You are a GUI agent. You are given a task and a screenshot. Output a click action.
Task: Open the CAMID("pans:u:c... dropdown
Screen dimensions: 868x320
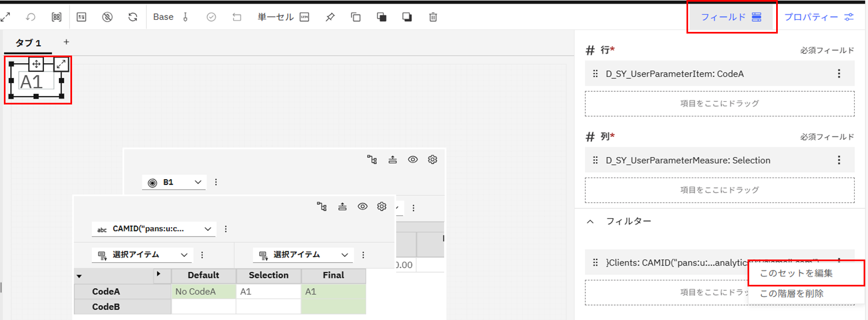pos(154,229)
